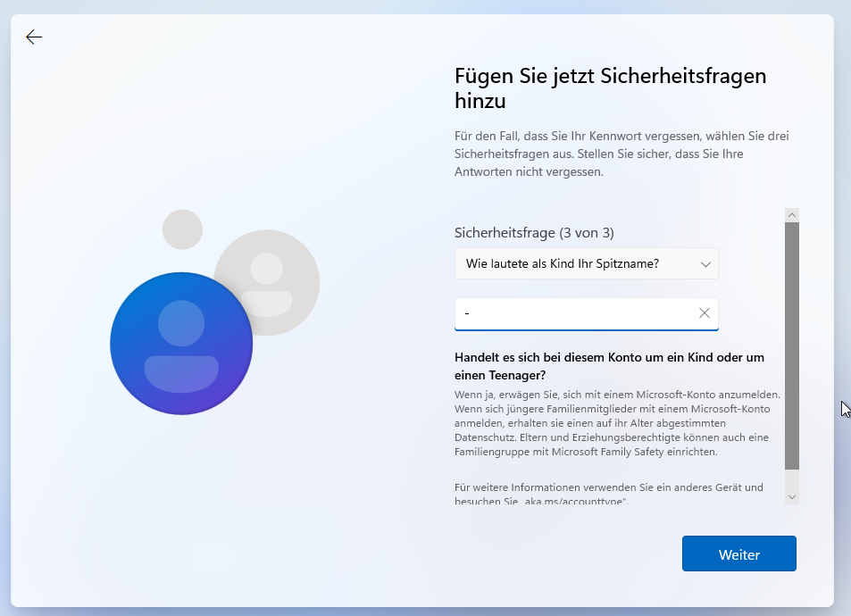Viewport: 851px width, 616px height.
Task: Click the bold 'Kind oder um einen Teenager?' heading
Action: [609, 366]
